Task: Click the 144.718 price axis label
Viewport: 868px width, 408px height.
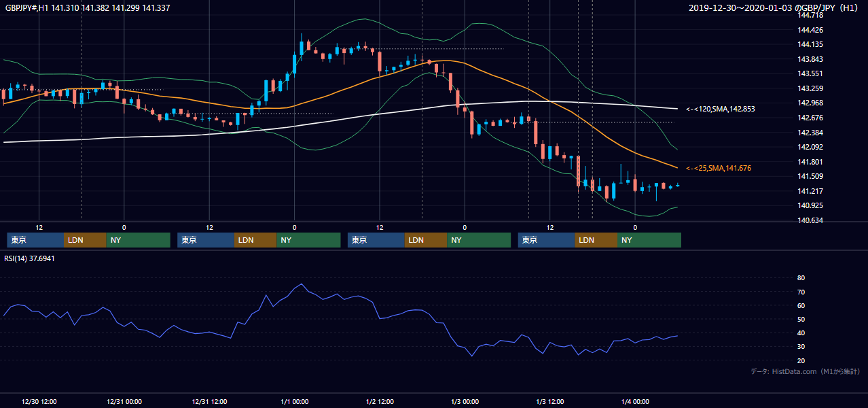Action: (810, 15)
